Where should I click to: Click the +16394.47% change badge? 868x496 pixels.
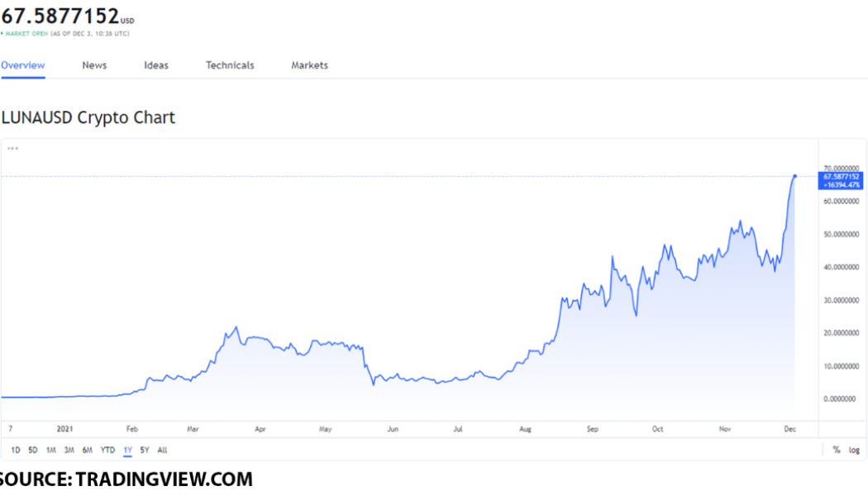pyautogui.click(x=841, y=185)
